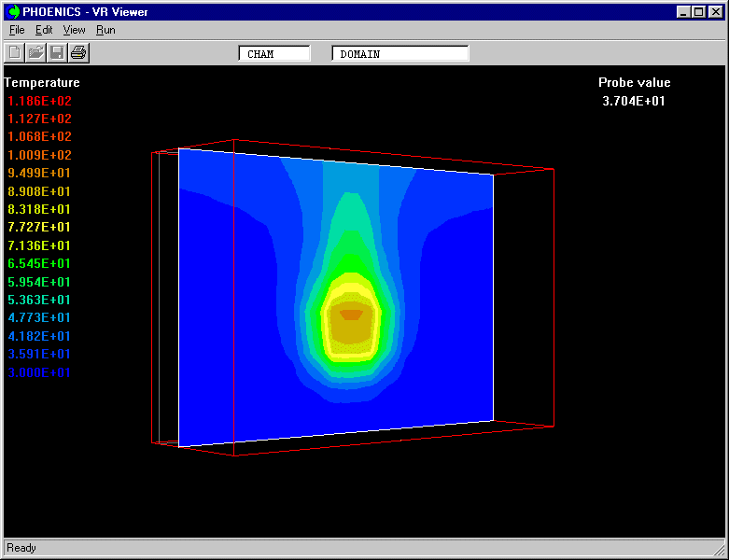Click the PHOENICS title bar application icon
The image size is (729, 560).
tap(14, 12)
